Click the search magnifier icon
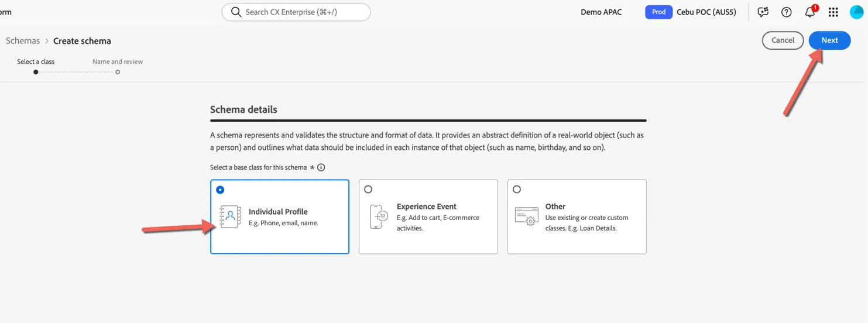 (x=236, y=12)
